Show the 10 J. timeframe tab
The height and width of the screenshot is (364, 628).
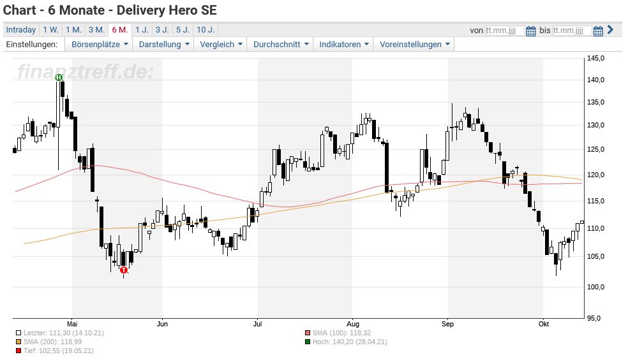click(206, 30)
